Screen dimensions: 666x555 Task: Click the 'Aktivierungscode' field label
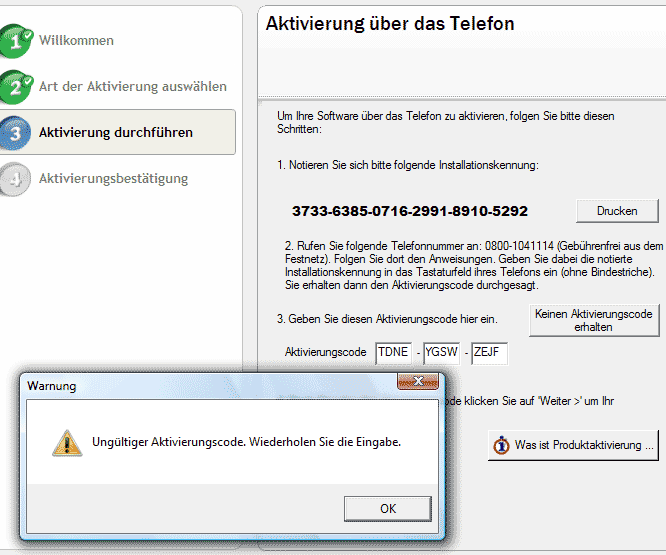coord(325,352)
